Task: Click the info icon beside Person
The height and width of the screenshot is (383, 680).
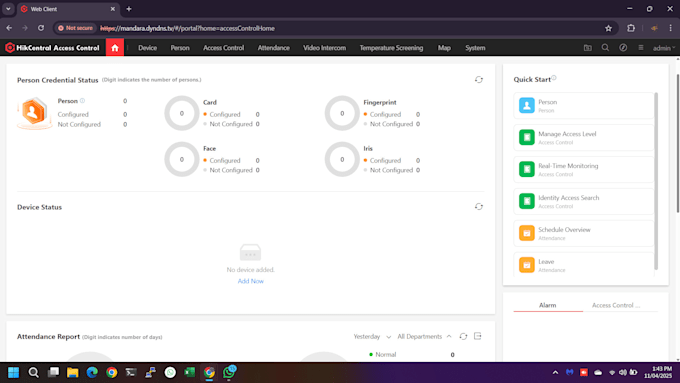Action: (x=82, y=101)
